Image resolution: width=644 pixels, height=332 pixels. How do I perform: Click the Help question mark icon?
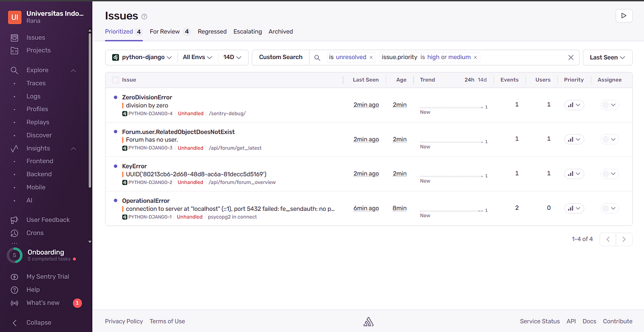[x=14, y=290]
